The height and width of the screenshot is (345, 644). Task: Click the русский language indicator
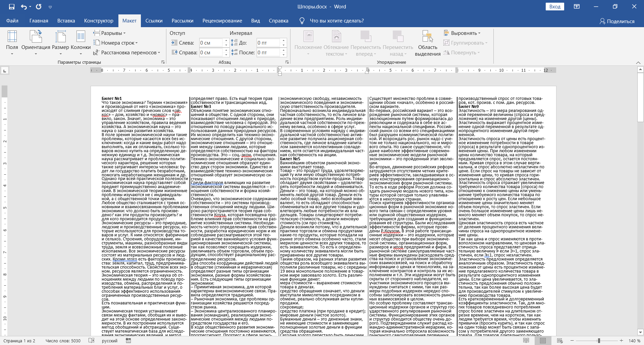110,341
